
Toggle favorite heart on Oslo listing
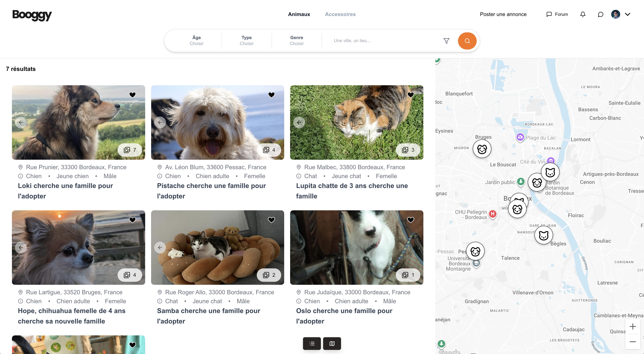[x=411, y=220]
